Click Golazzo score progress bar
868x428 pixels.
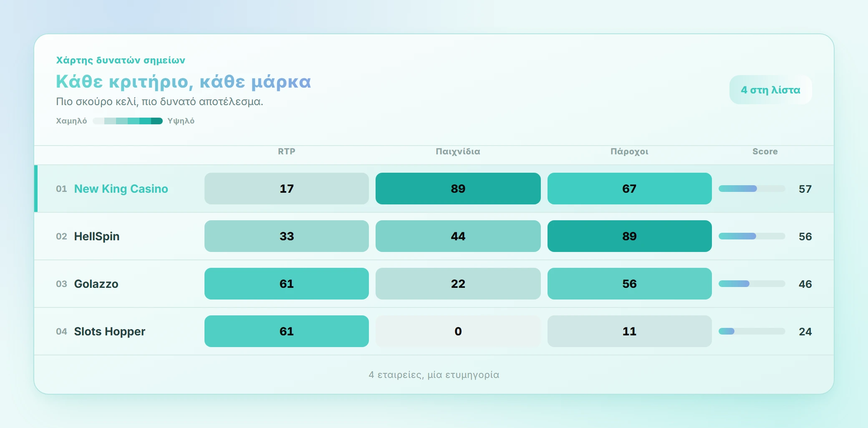[752, 284]
